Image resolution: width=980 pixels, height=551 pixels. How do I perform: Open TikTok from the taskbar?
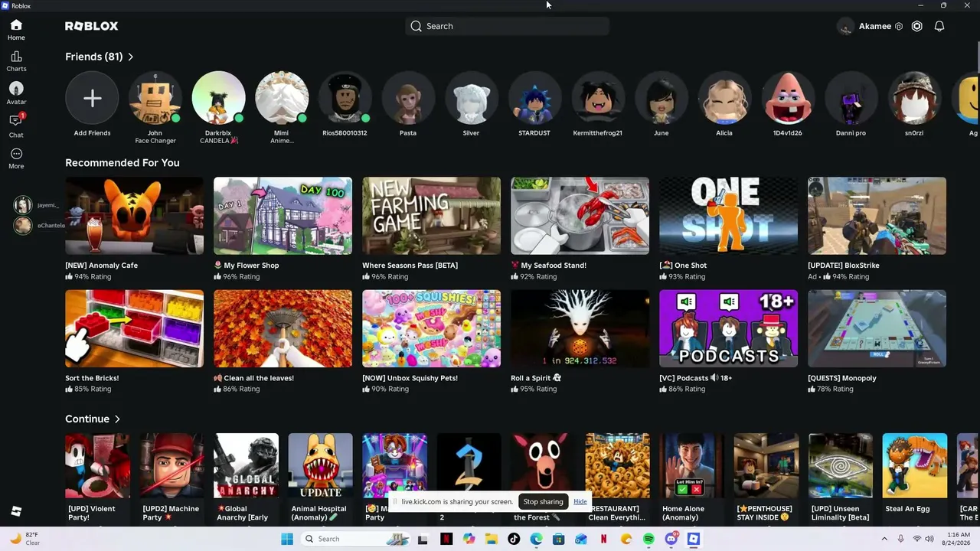click(x=514, y=539)
